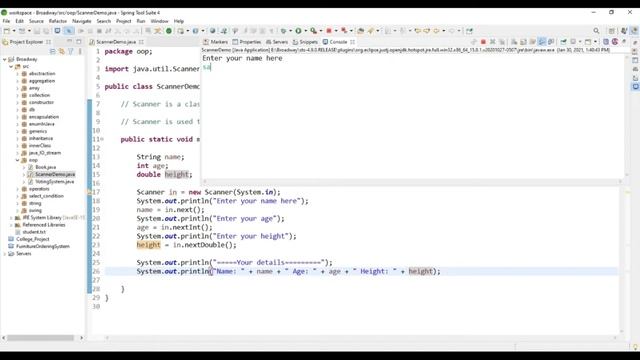Click the Debug bug toolbar icon

283,31
